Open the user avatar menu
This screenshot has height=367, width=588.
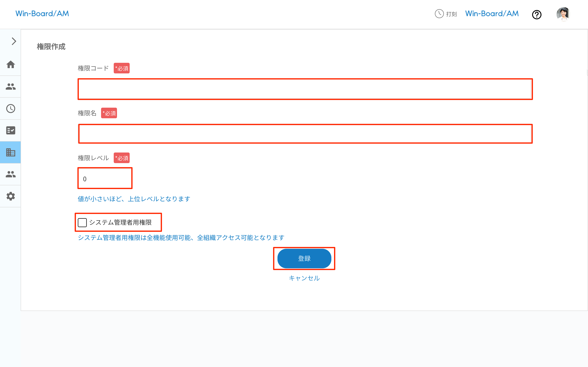(x=563, y=14)
